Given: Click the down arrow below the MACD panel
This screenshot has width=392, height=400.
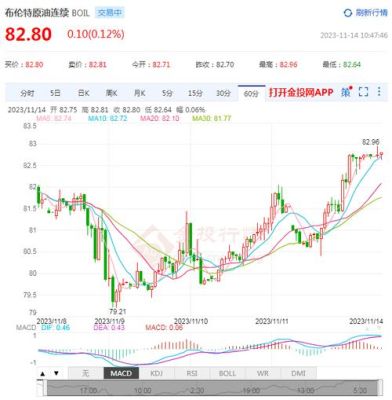Looking at the screenshot, I should [x=56, y=373].
